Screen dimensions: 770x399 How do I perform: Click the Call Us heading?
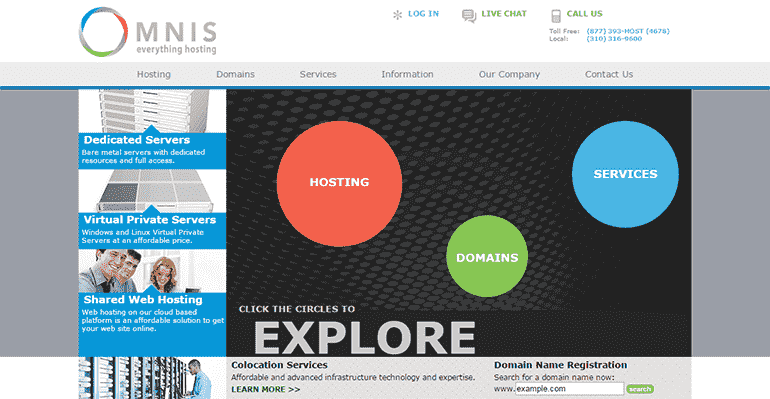[584, 14]
